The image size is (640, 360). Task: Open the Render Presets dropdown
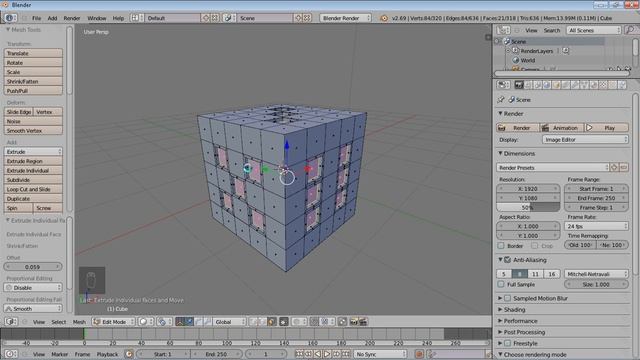(x=553, y=168)
